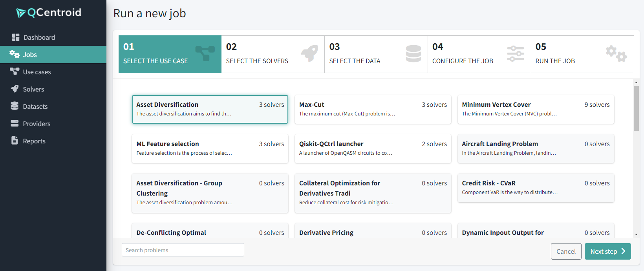
Task: Open Dashboard via its grid icon
Action: click(x=15, y=37)
